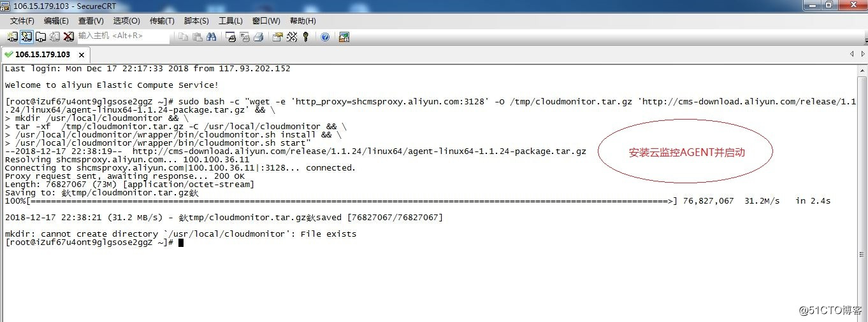
Task: Open the 帮助(H) menu
Action: tap(303, 21)
